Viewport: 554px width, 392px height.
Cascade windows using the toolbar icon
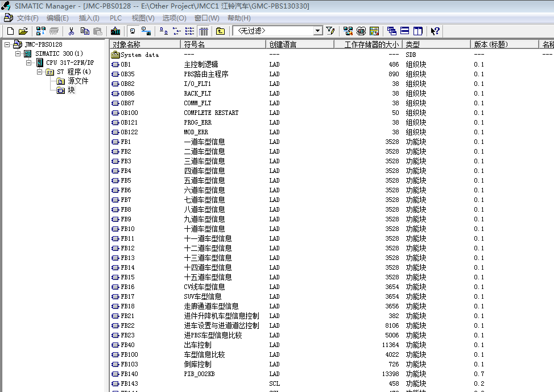[x=391, y=31]
